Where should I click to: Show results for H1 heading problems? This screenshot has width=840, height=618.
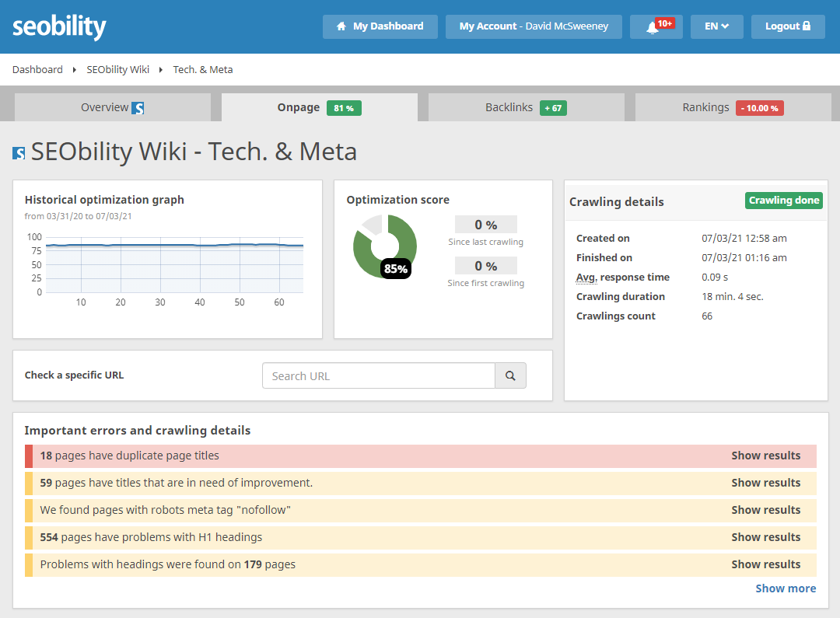coord(765,537)
